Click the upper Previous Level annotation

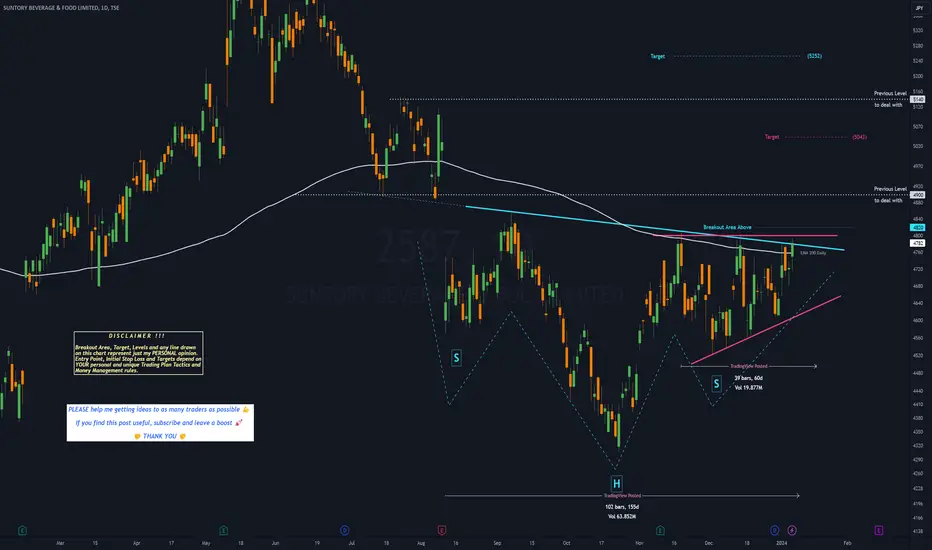(x=890, y=99)
